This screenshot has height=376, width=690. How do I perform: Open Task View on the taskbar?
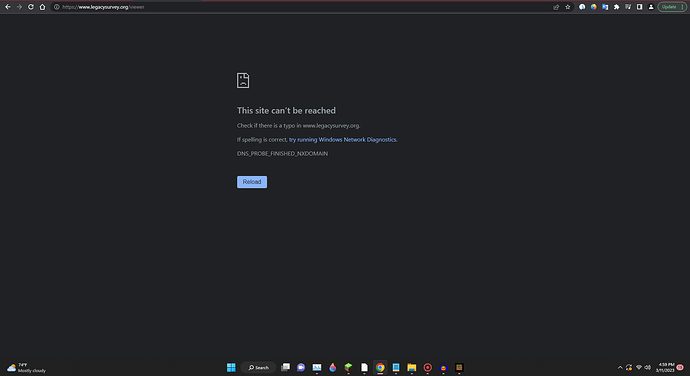pos(286,367)
